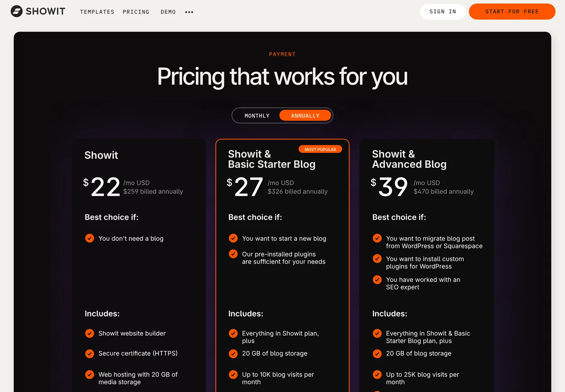Click checkmark beside 20 GB storage in Basic Starter
This screenshot has width=565, height=392.
tap(233, 354)
